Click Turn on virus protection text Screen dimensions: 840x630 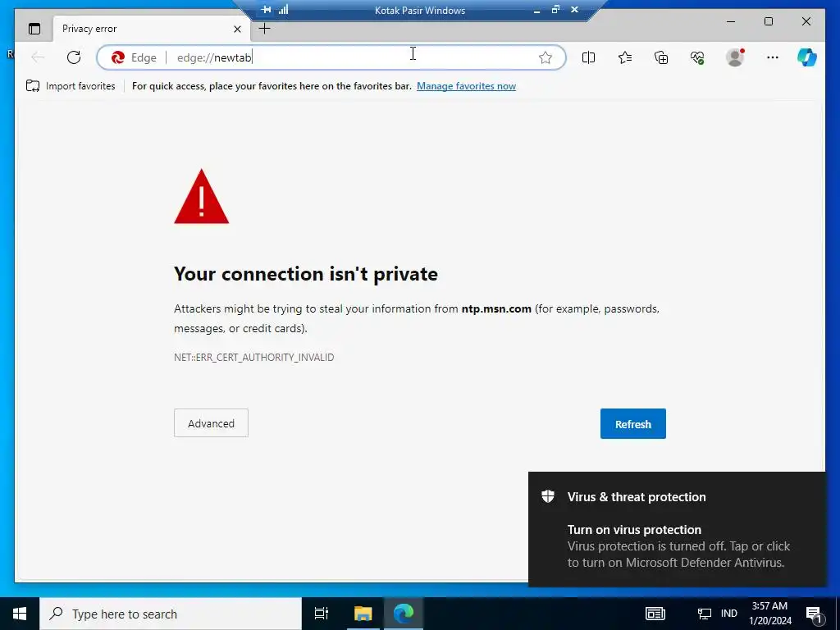click(x=634, y=530)
